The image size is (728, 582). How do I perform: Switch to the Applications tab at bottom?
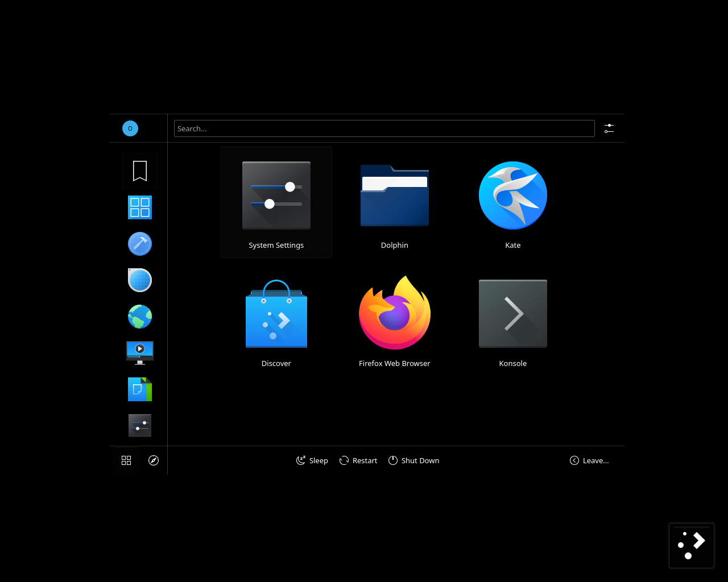coord(126,460)
